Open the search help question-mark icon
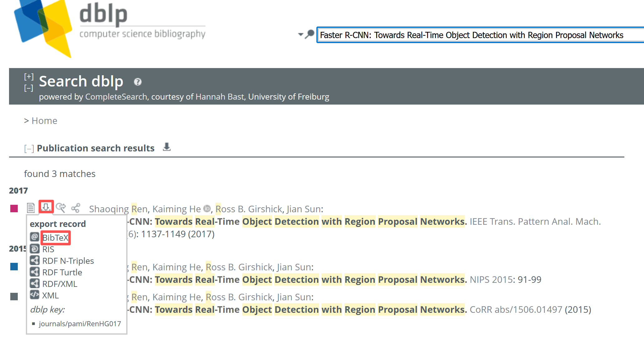The image size is (644, 344). pos(137,82)
